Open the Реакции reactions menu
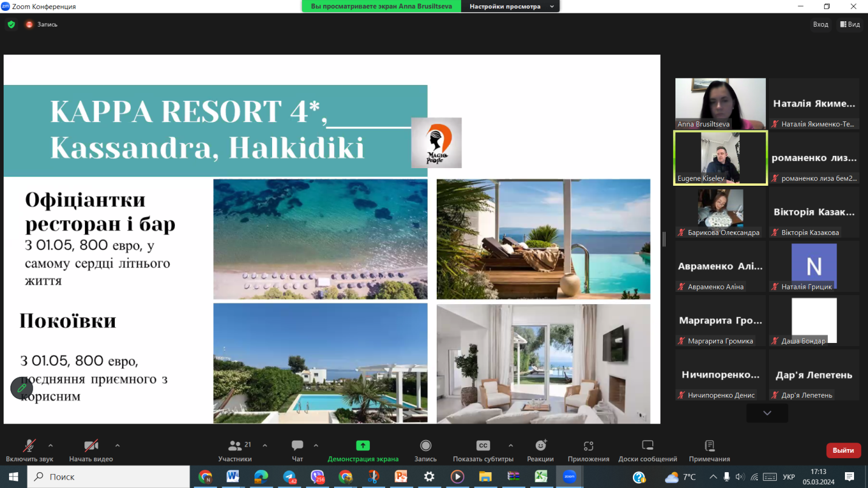Image resolution: width=868 pixels, height=488 pixels. (x=540, y=451)
